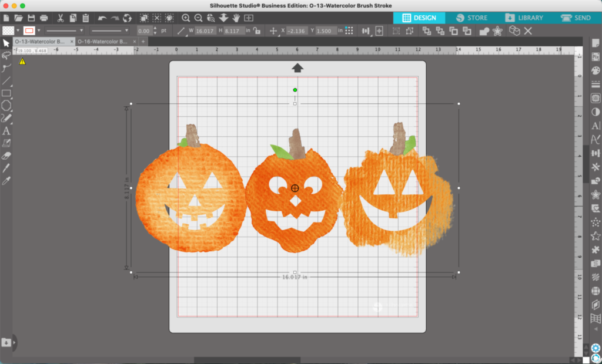The width and height of the screenshot is (602, 364).
Task: Click the Y position field
Action: [326, 31]
